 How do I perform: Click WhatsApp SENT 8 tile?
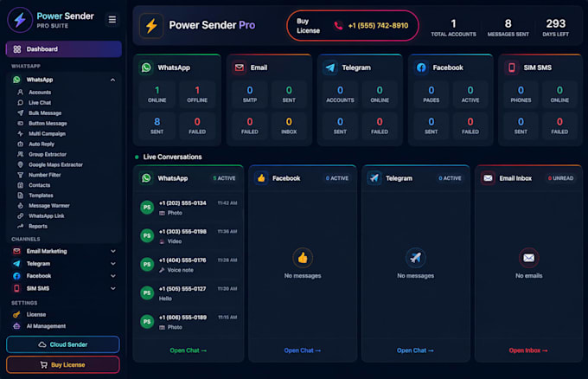157,125
